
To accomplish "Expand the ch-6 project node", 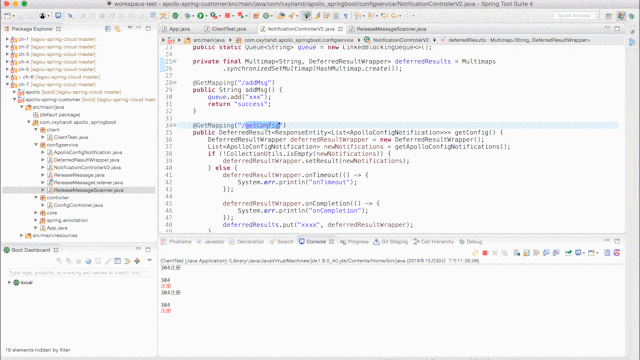I will [x=7, y=77].
